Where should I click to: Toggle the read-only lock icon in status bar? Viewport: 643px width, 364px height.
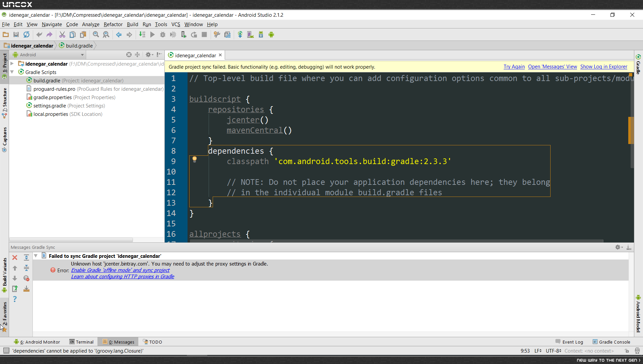coord(627,351)
